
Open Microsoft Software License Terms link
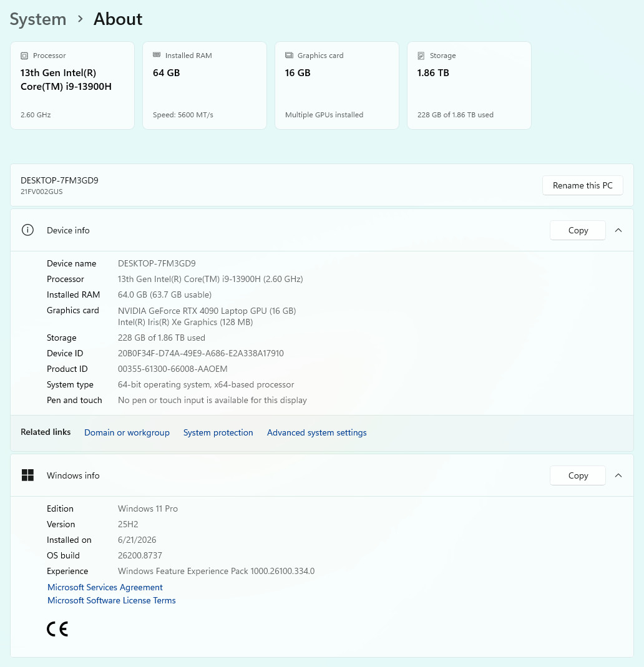[x=112, y=600]
